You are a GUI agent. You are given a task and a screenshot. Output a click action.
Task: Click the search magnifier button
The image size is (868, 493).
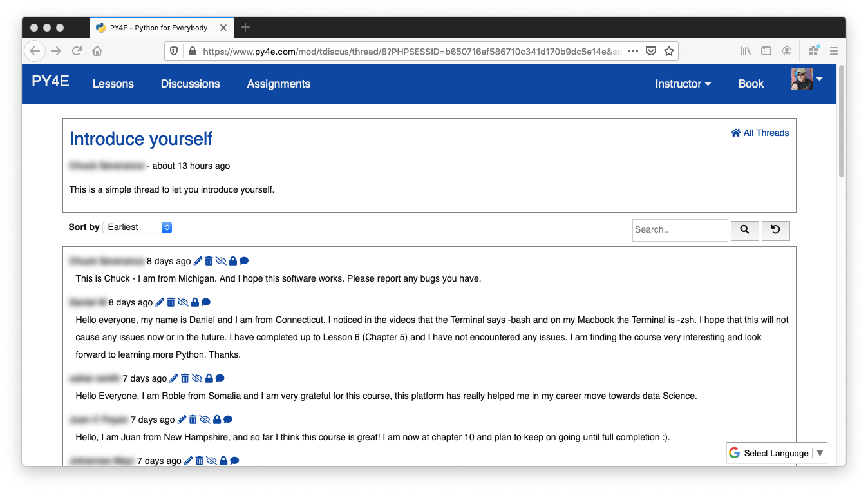tap(744, 230)
